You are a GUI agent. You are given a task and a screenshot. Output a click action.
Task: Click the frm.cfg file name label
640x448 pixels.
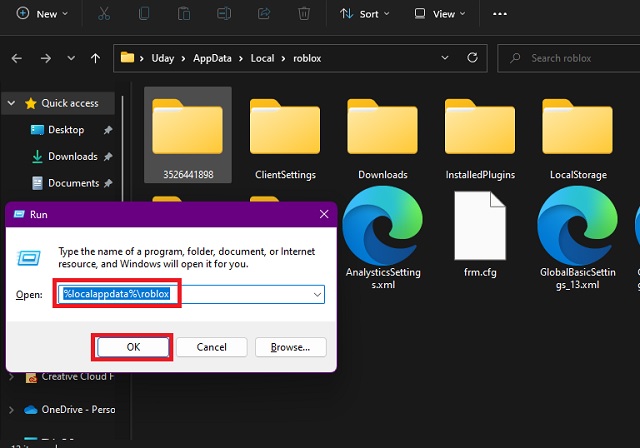point(480,272)
